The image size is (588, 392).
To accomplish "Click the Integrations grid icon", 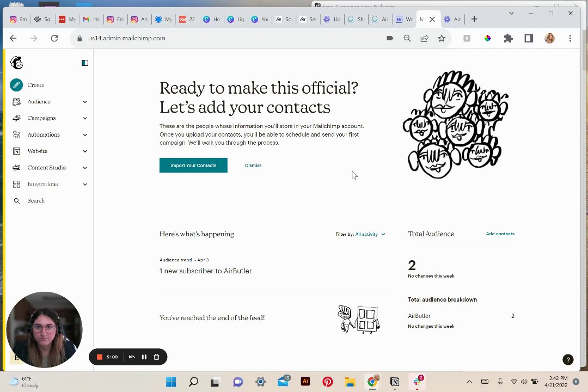I will pyautogui.click(x=16, y=184).
